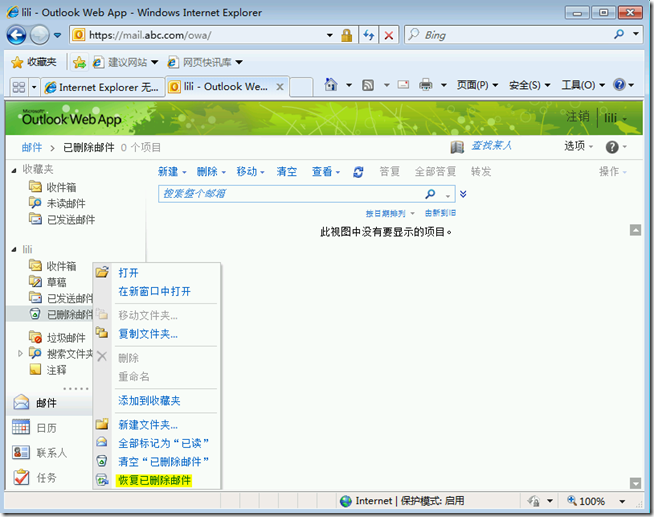Click the magnifier icon in mailbox search

point(430,193)
